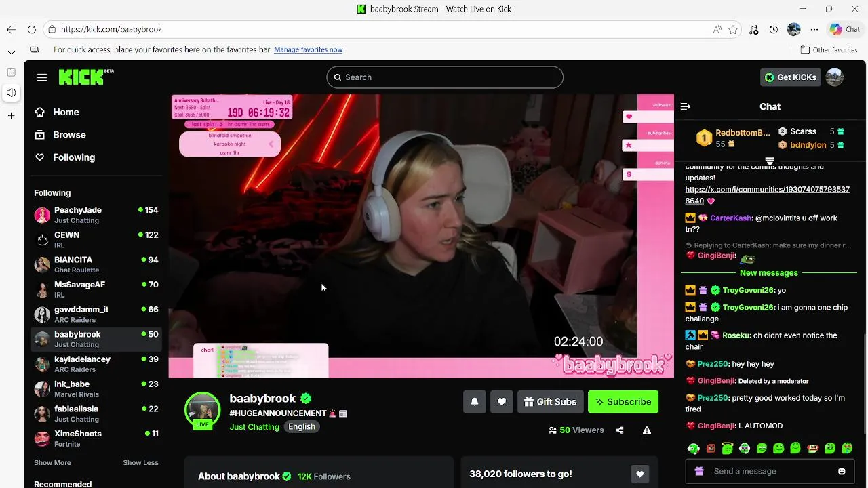
Task: Click the chat panel scrollbar
Action: coord(863,383)
